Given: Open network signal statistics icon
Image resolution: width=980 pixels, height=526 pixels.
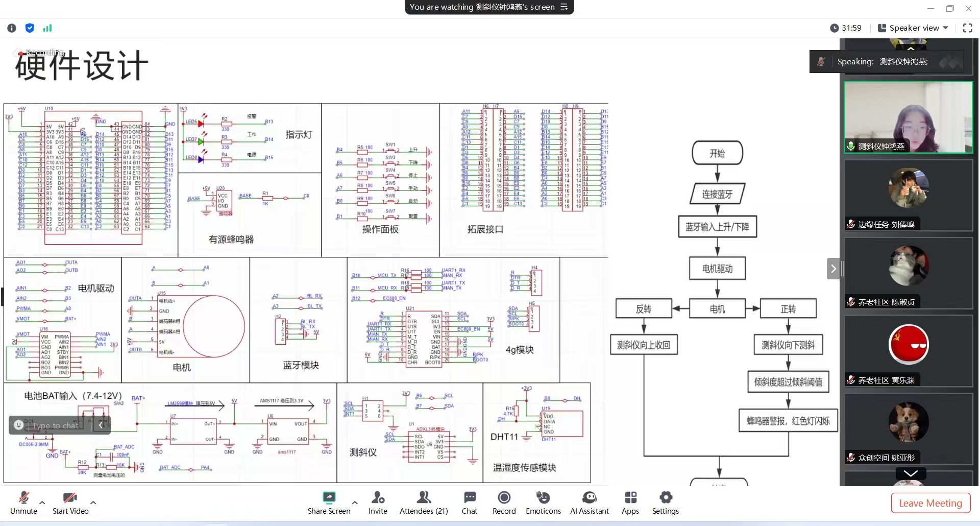Looking at the screenshot, I should (x=47, y=28).
